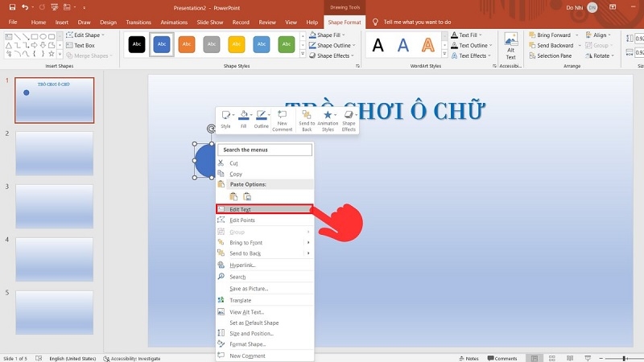644x362 pixels.
Task: Open the Text Box tool
Action: 80,45
